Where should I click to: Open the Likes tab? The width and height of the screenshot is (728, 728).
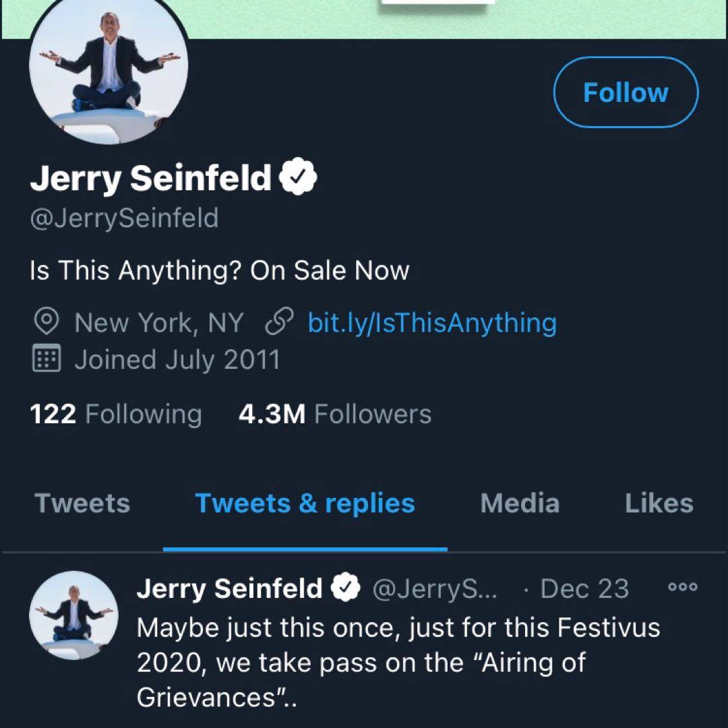pyautogui.click(x=659, y=504)
